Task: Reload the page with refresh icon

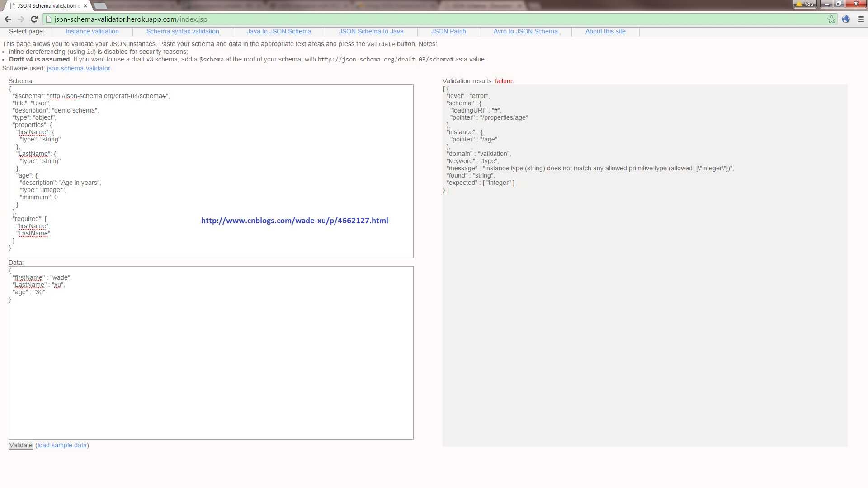Action: (x=34, y=19)
